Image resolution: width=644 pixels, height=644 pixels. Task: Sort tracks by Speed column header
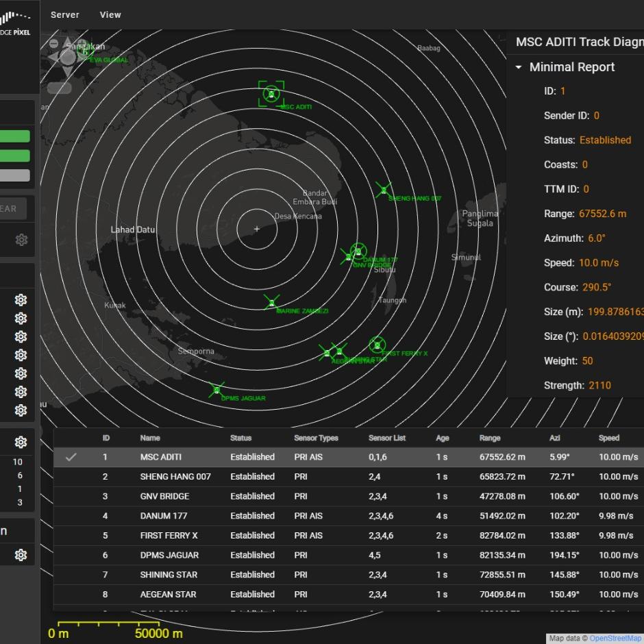[608, 438]
